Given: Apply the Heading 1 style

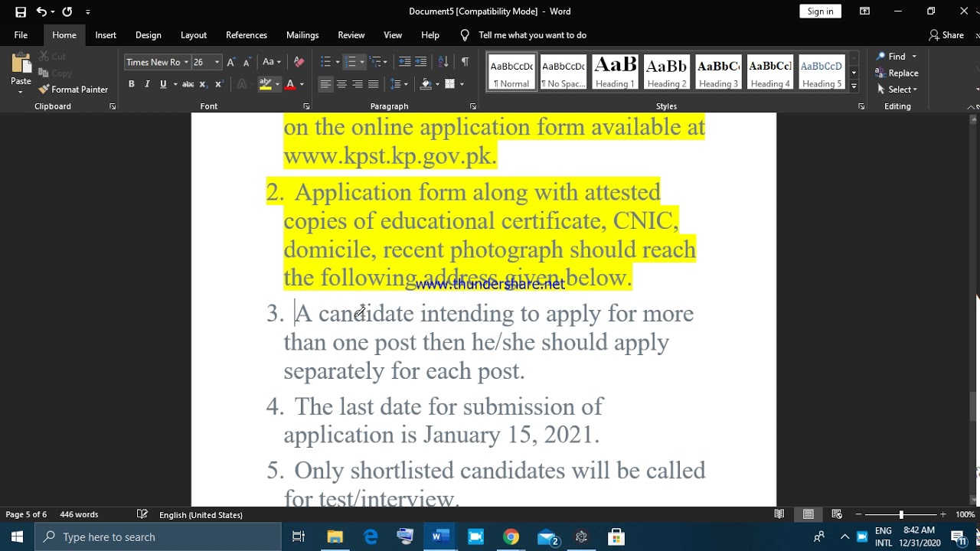Looking at the screenshot, I should (x=616, y=72).
